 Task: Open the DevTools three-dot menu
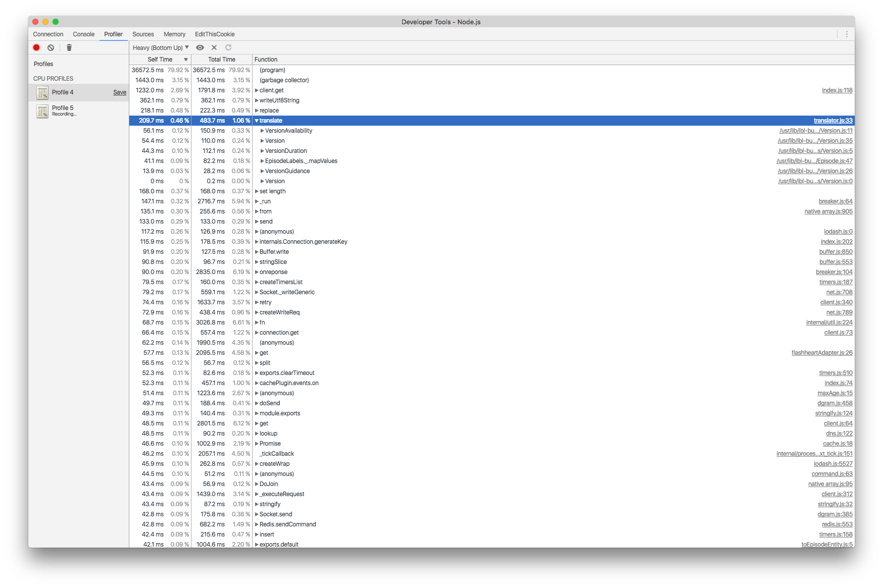point(847,34)
